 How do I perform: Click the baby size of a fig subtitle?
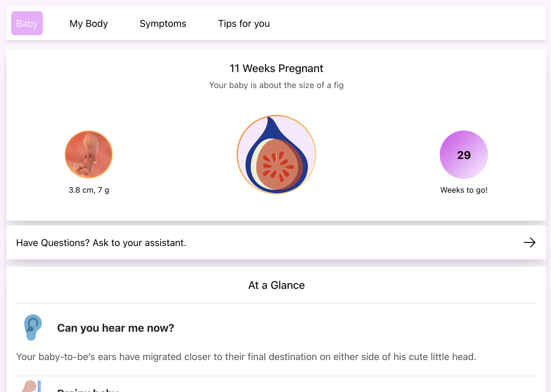click(x=276, y=85)
